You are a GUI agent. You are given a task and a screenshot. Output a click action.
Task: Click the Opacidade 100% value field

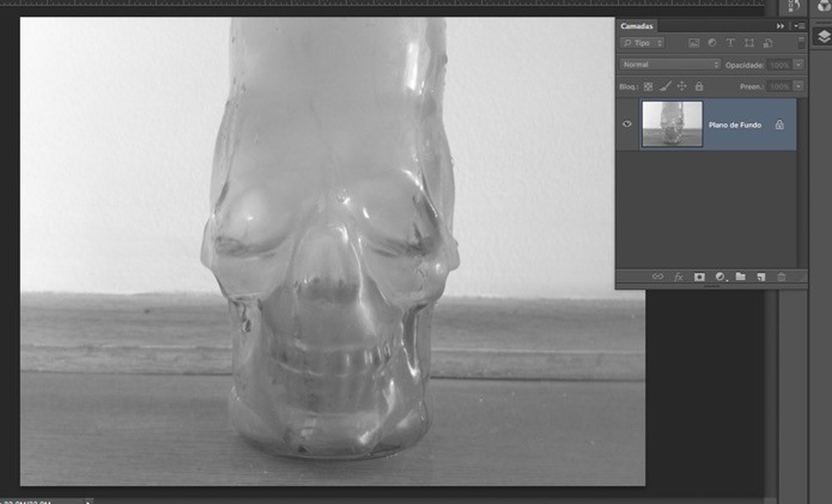pos(780,65)
